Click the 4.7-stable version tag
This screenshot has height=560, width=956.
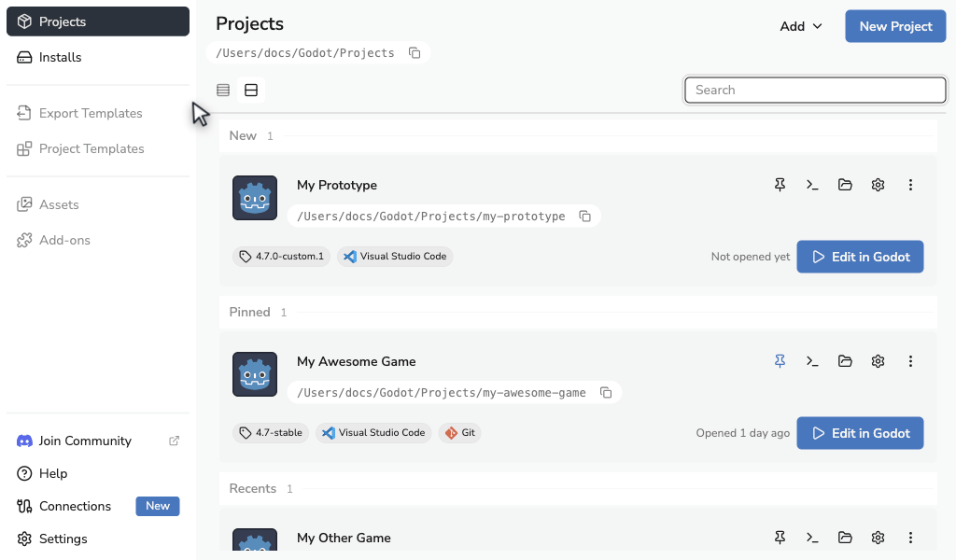pyautogui.click(x=271, y=433)
